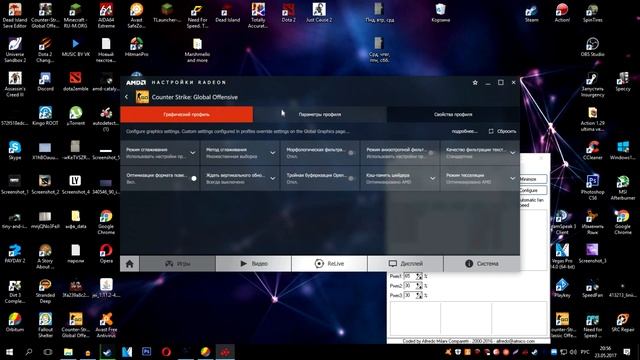The image size is (640, 360).
Task: Click Minimize button in SpeedFan window
Action: (x=533, y=179)
